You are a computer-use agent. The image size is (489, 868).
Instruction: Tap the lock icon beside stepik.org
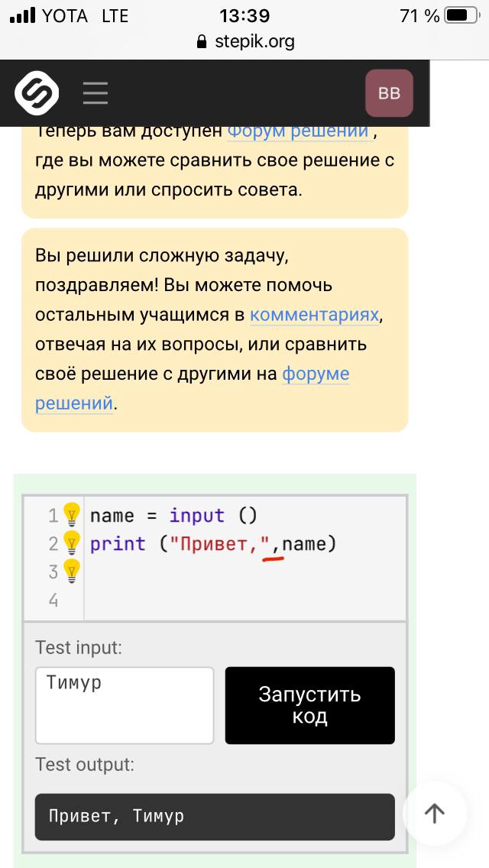[202, 41]
